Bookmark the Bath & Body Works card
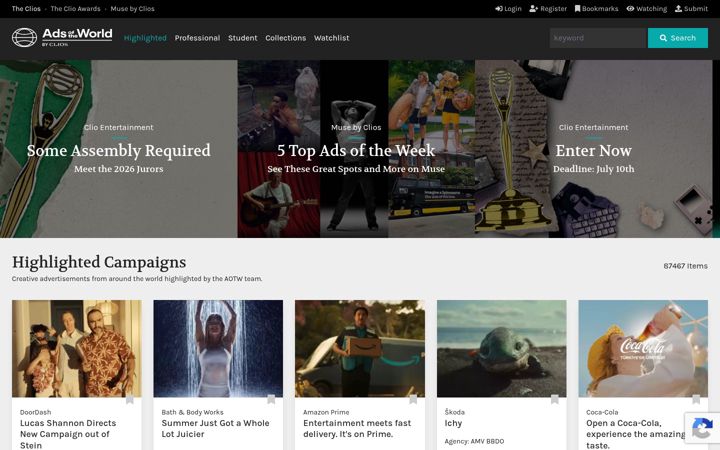The height and width of the screenshot is (450, 720). [271, 400]
